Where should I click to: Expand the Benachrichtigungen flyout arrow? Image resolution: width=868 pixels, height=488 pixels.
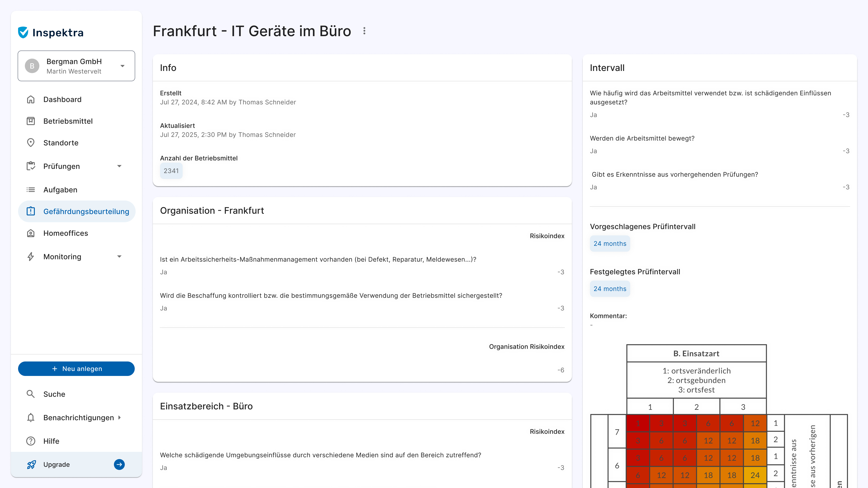tap(119, 418)
